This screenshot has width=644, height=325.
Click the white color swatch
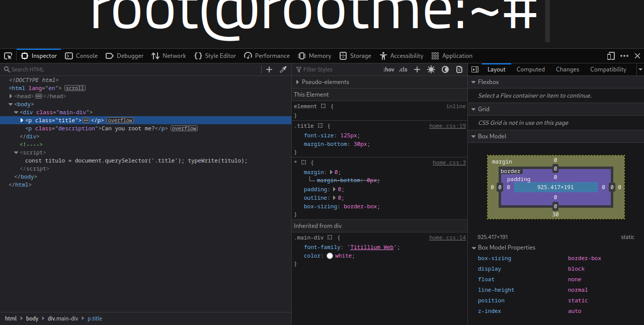(330, 256)
